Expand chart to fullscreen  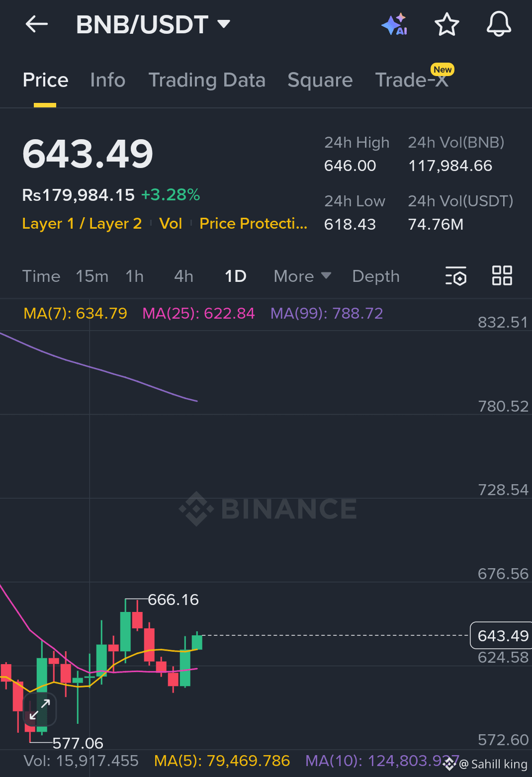point(40,709)
